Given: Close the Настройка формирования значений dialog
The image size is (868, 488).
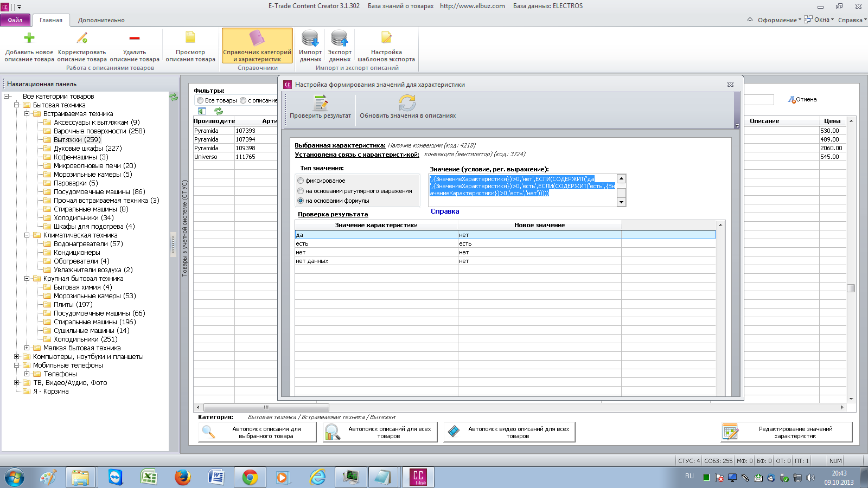Looking at the screenshot, I should point(730,85).
